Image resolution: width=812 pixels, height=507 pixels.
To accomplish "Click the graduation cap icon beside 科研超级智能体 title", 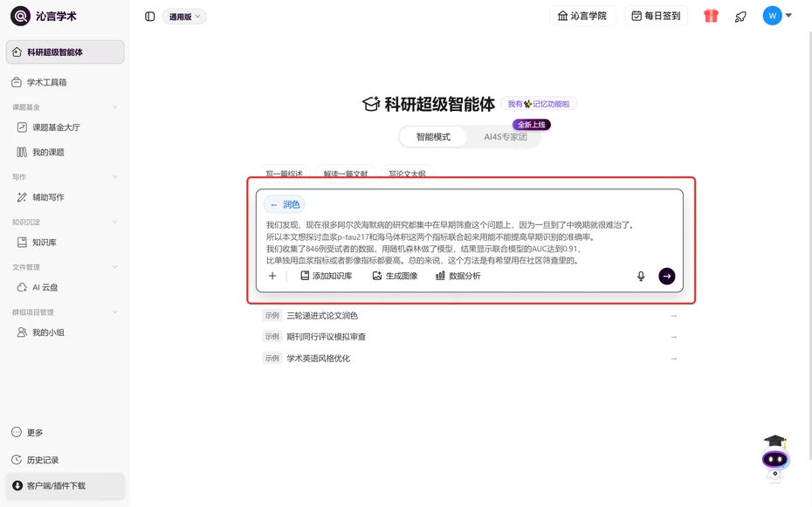I will pos(371,104).
